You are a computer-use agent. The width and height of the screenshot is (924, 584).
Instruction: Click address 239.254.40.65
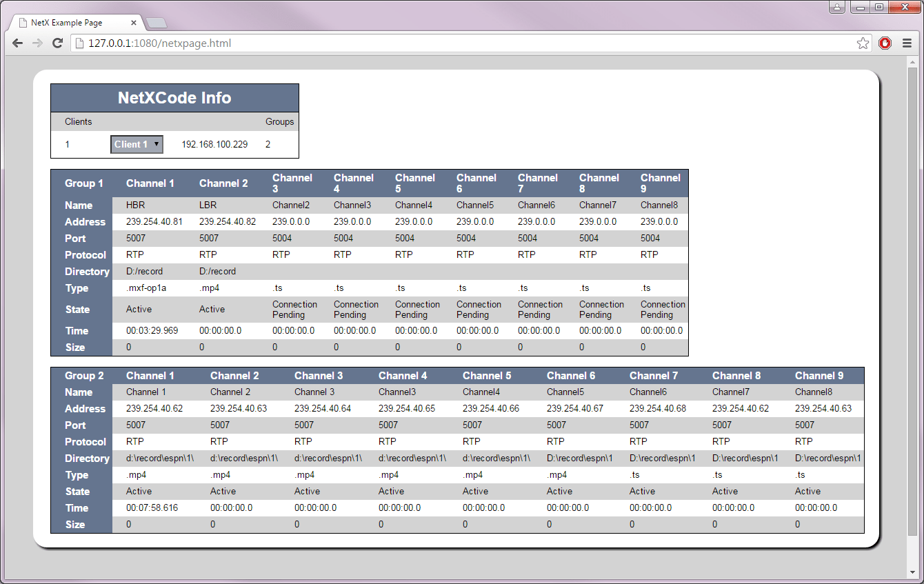tap(407, 409)
